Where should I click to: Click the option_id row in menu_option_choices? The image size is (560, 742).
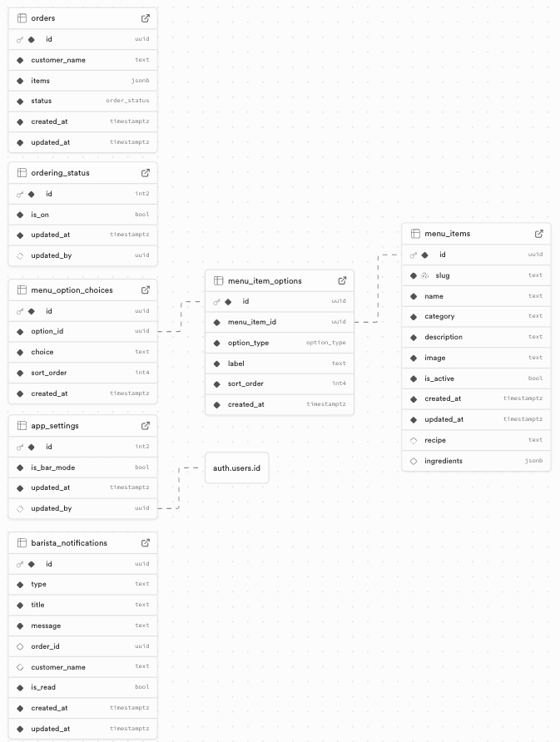click(x=47, y=331)
